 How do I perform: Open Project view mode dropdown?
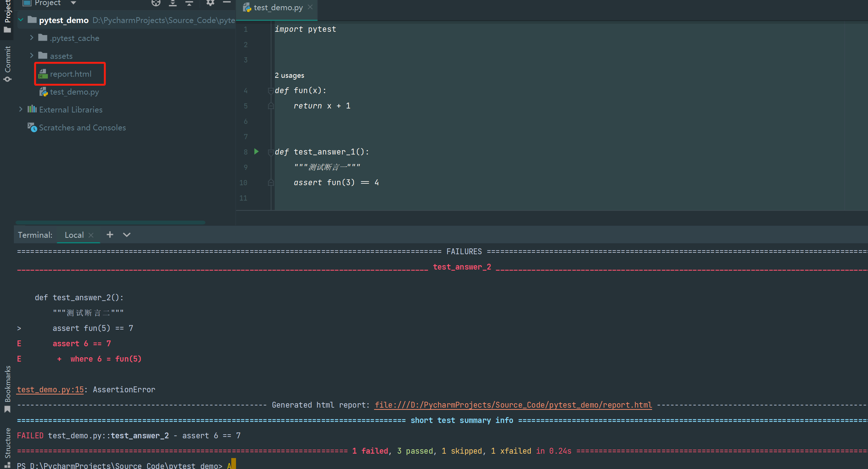tap(73, 3)
